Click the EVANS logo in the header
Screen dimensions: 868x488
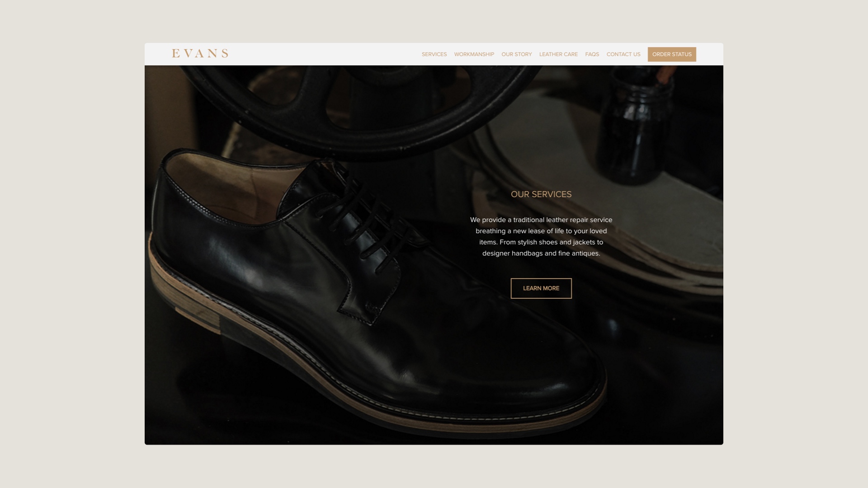[x=200, y=53]
